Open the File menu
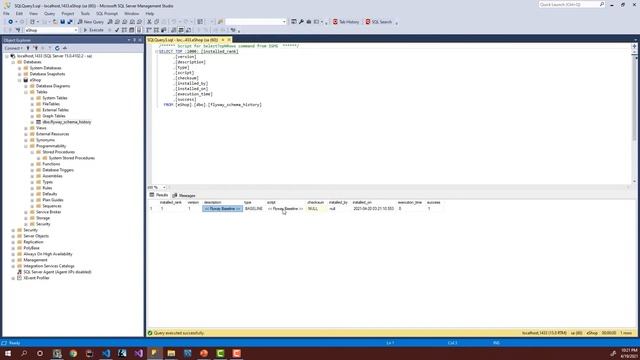Image resolution: width=640 pixels, height=360 pixels. coord(7,13)
